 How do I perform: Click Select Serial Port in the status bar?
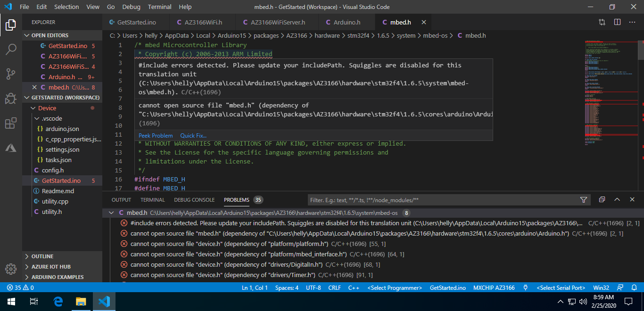[x=561, y=287]
